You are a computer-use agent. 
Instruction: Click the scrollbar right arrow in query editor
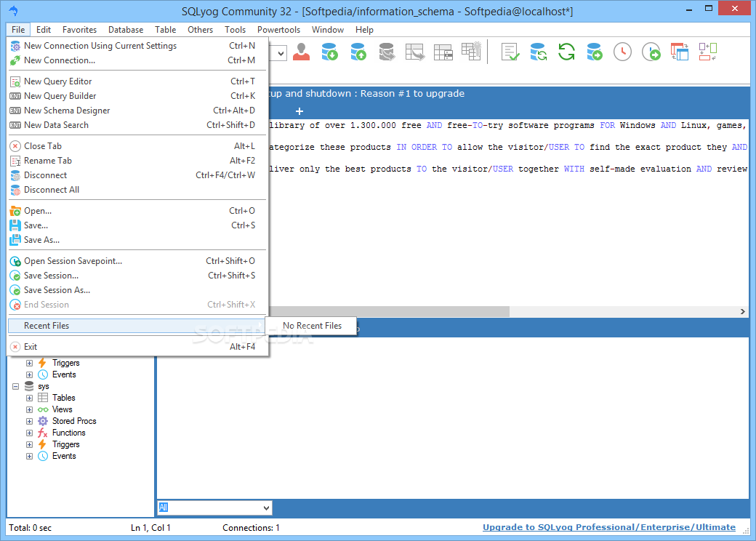pos(742,311)
